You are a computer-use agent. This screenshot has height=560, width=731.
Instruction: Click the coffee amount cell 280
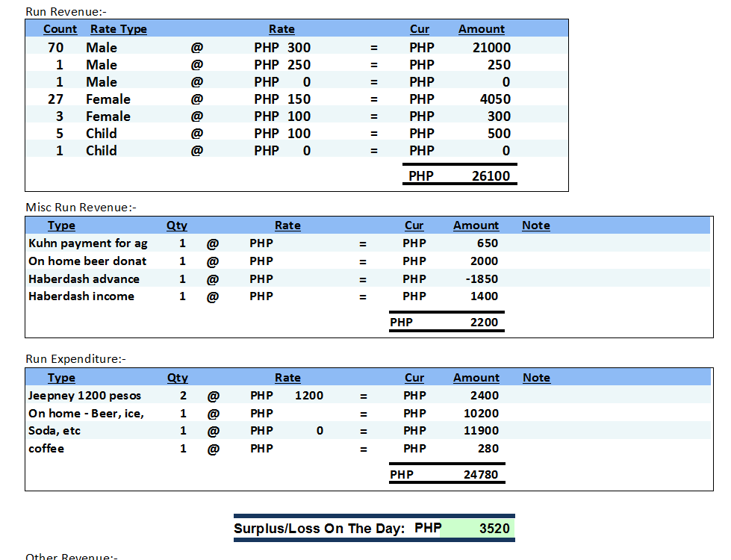coord(488,449)
